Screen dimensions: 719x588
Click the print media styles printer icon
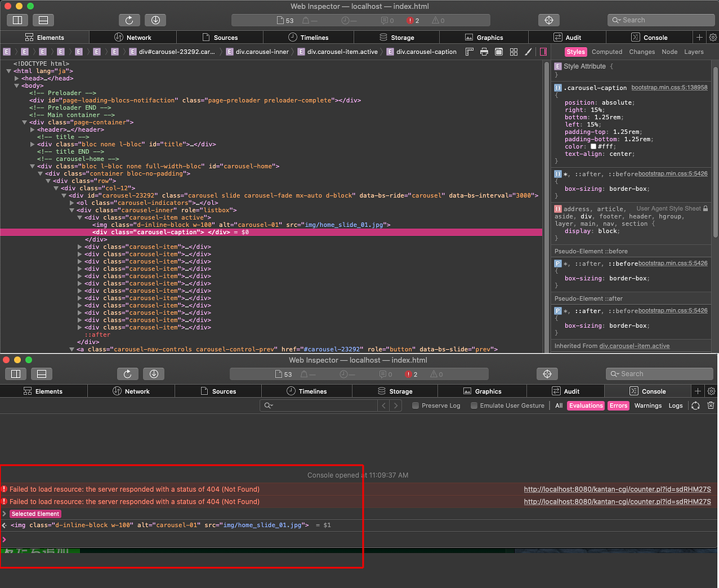[x=484, y=52]
